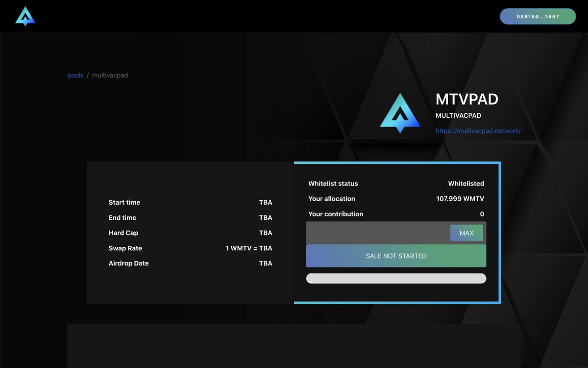588x368 pixels.
Task: Select the Your contribution value 0
Action: pos(482,214)
